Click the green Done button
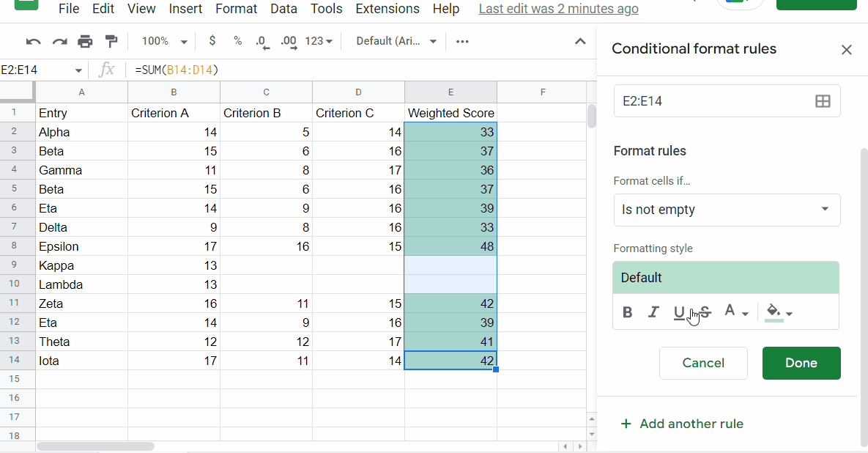 (801, 363)
